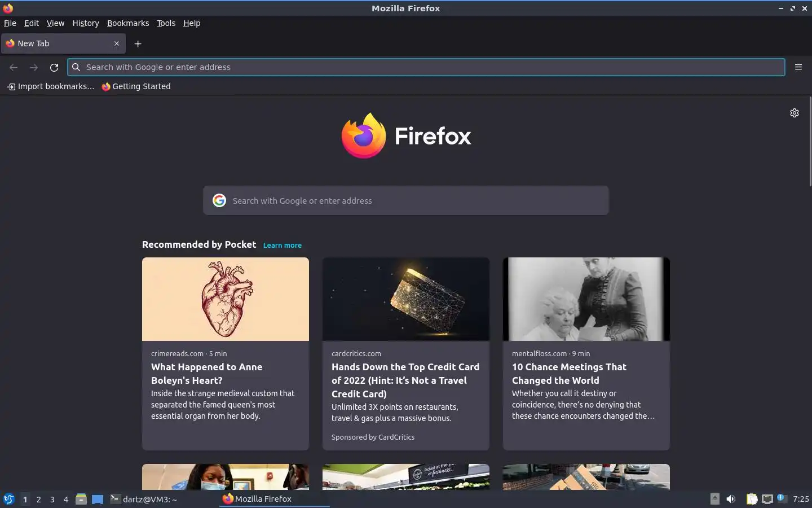The width and height of the screenshot is (812, 508).
Task: Click the blue show desktop icon in taskbar
Action: point(98,499)
